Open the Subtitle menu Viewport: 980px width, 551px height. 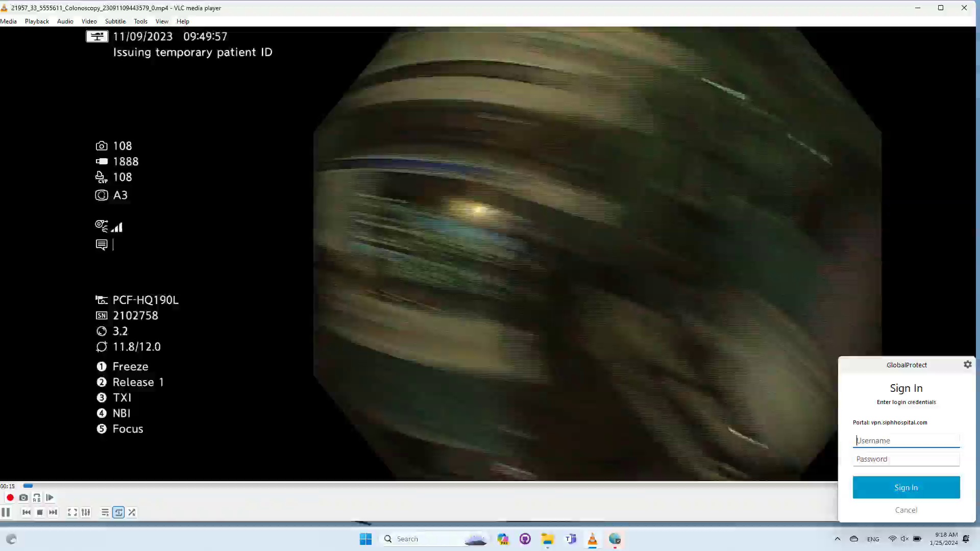115,21
